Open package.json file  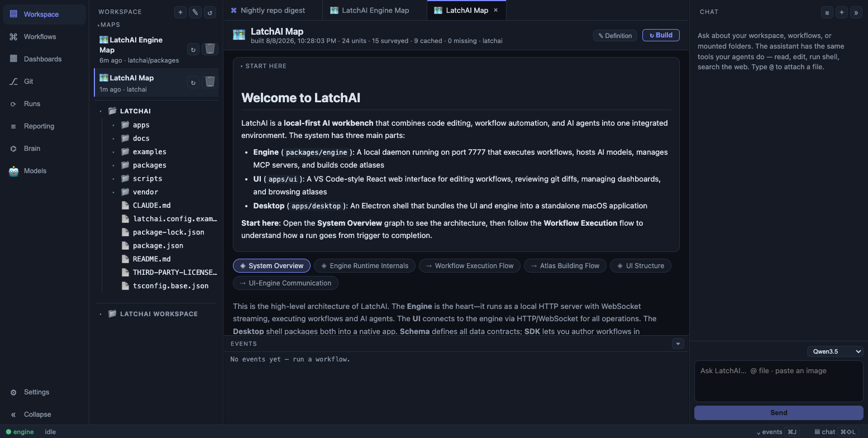[158, 245]
